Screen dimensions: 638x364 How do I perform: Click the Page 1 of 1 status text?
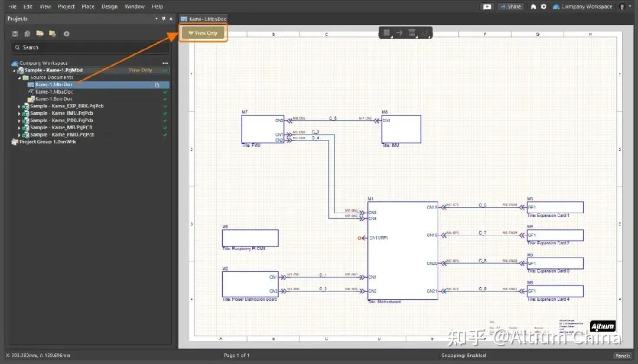(x=236, y=356)
